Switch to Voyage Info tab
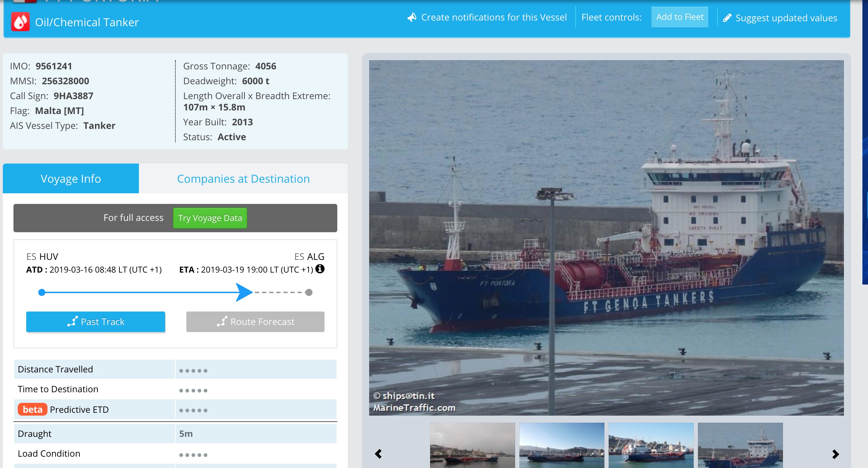The height and width of the screenshot is (468, 868). (71, 178)
